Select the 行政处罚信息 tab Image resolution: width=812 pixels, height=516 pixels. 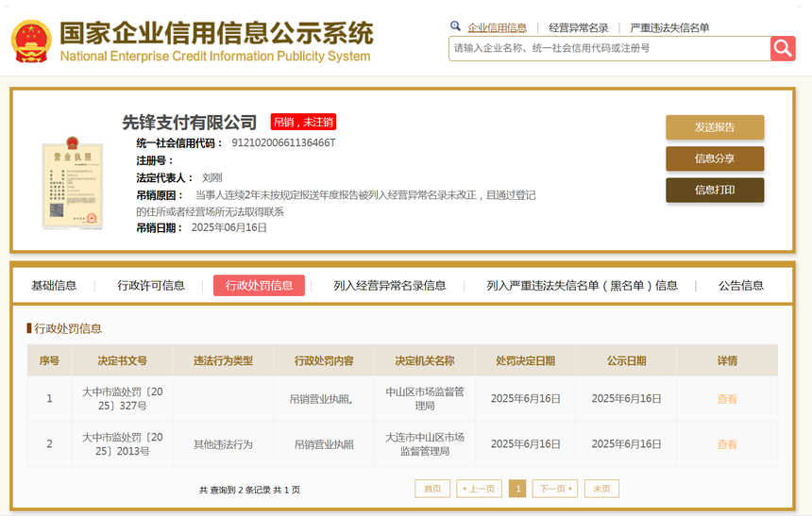(259, 286)
